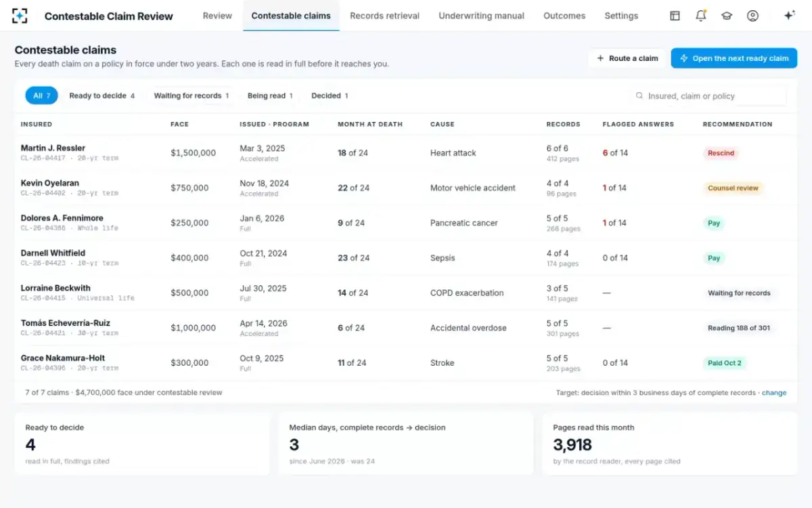Open Tomás Echeverría-Ruiz's claim

pyautogui.click(x=405, y=328)
